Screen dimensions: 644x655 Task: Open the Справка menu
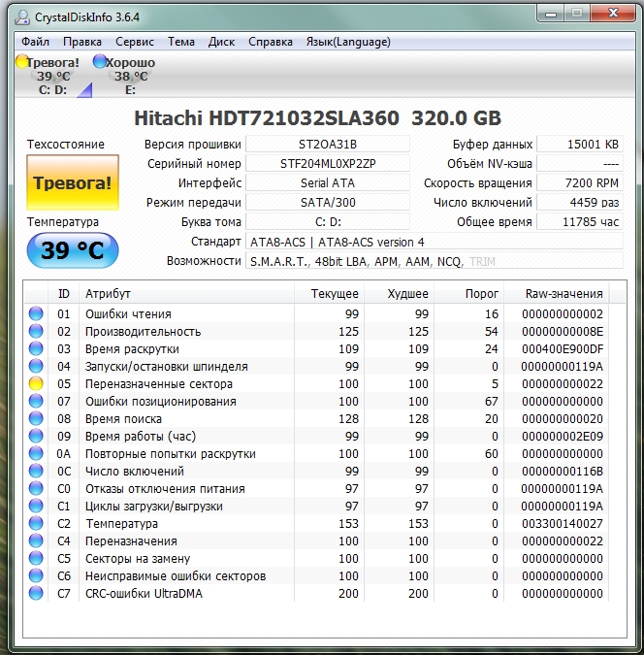[x=271, y=42]
